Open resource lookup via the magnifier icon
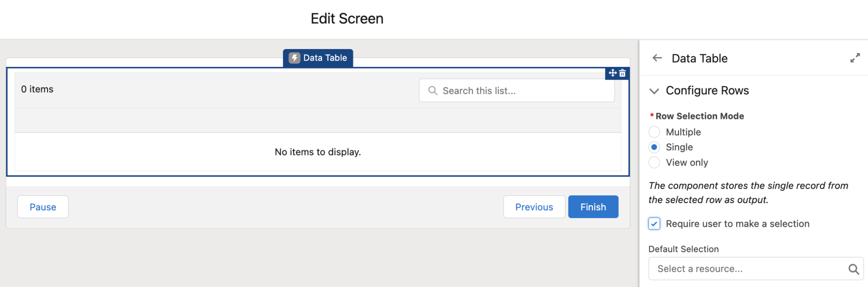Image resolution: width=868 pixels, height=287 pixels. click(x=854, y=268)
